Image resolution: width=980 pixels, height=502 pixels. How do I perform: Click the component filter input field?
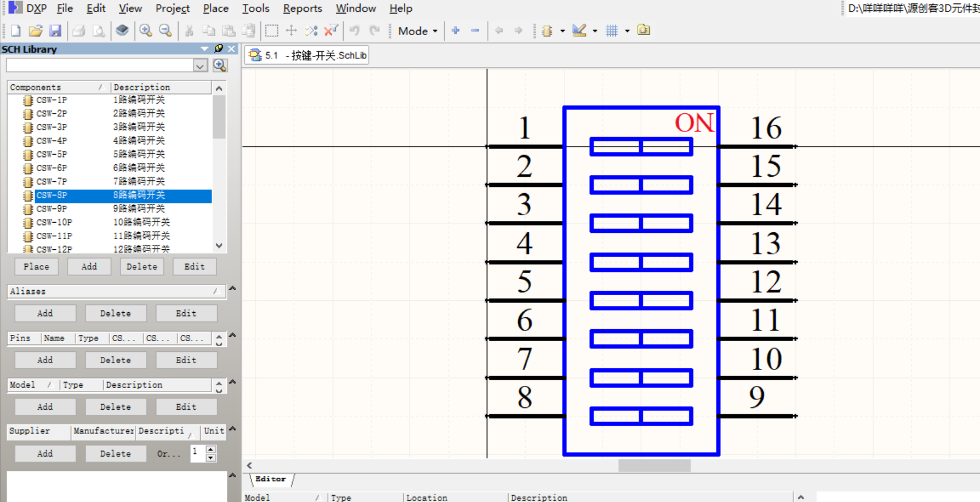click(100, 66)
